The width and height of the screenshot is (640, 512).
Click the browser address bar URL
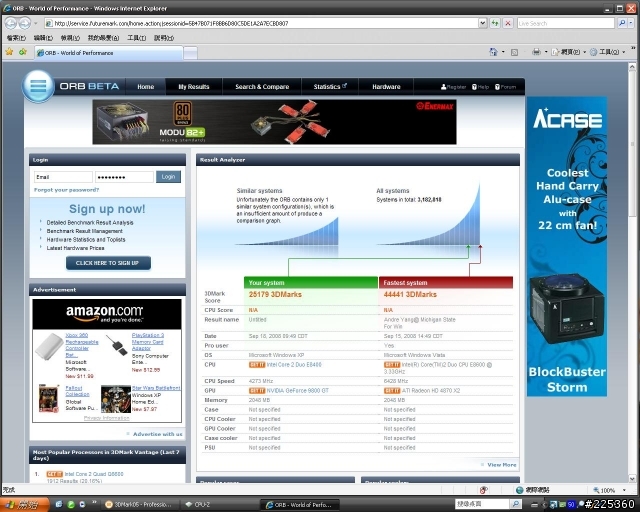pos(261,23)
